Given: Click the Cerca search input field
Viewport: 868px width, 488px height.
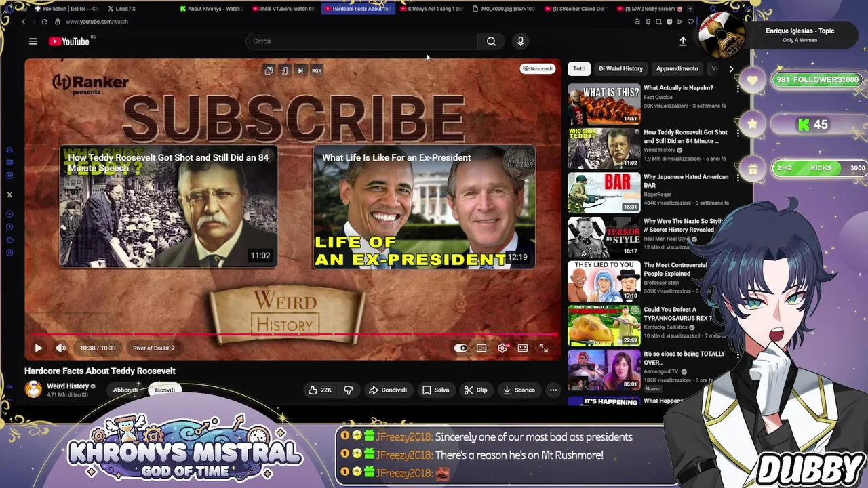Looking at the screenshot, I should click(361, 41).
